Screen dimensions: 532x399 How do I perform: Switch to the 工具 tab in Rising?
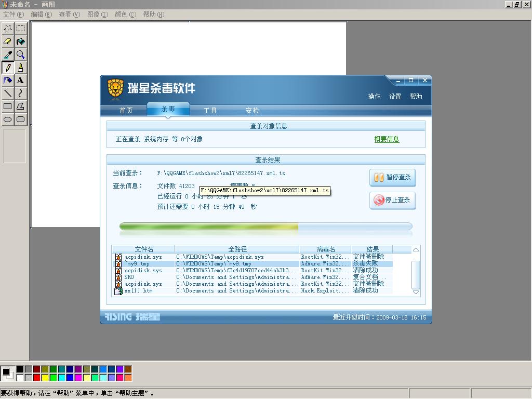[x=210, y=110]
